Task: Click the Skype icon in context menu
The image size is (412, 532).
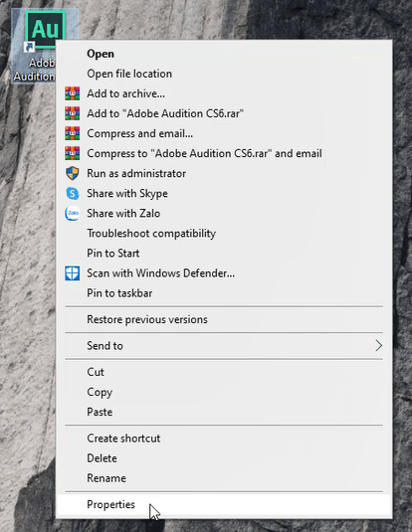Action: (73, 193)
